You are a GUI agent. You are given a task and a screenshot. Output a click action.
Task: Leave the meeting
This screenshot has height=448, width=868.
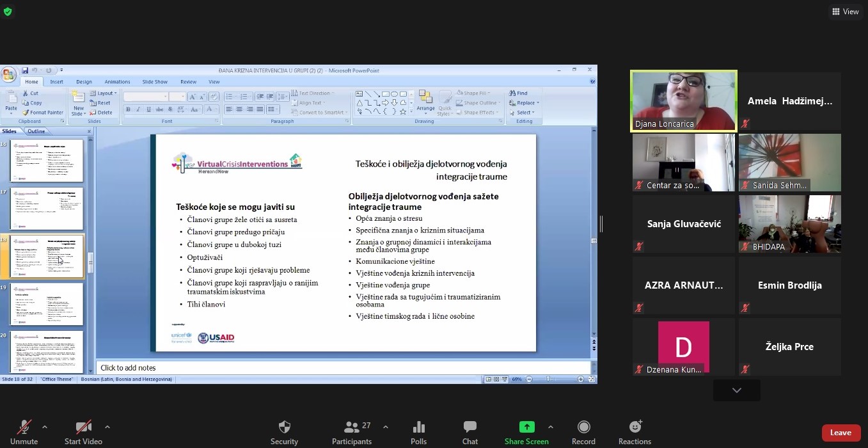[x=840, y=433]
